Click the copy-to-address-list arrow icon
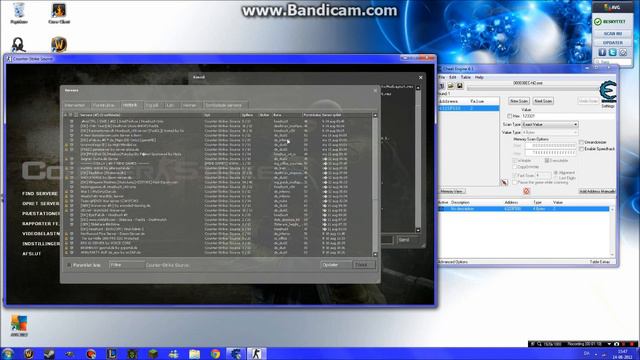Image resolution: width=640 pixels, height=360 pixels. pos(504,182)
